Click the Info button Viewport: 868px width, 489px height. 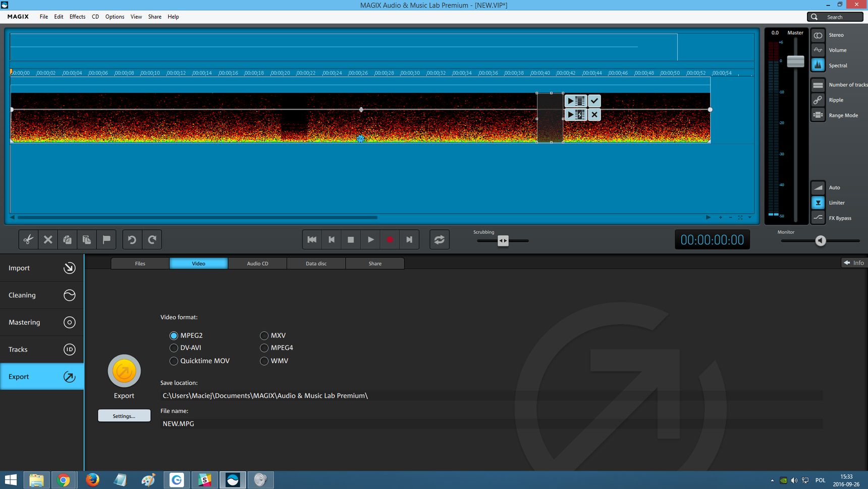[x=854, y=263]
